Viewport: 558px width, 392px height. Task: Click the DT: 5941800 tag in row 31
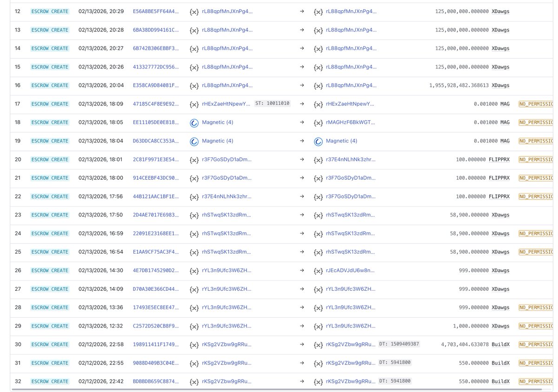[395, 362]
